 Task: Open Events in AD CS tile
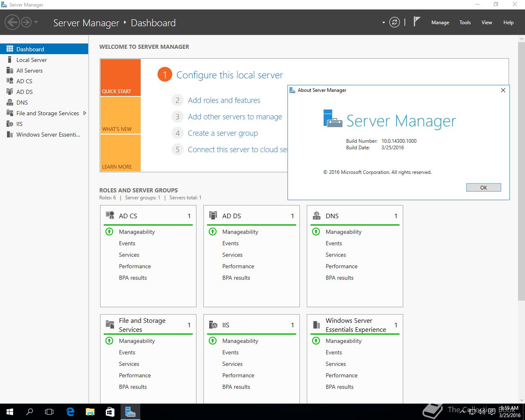click(127, 243)
